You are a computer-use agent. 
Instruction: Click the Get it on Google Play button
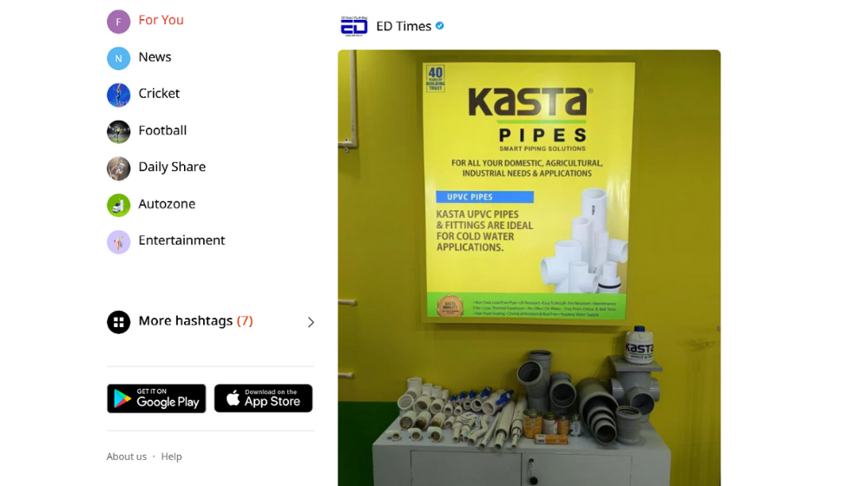[156, 398]
